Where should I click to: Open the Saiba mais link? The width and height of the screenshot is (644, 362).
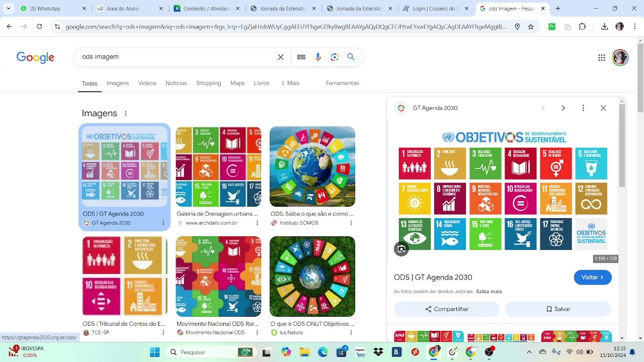coord(489,292)
